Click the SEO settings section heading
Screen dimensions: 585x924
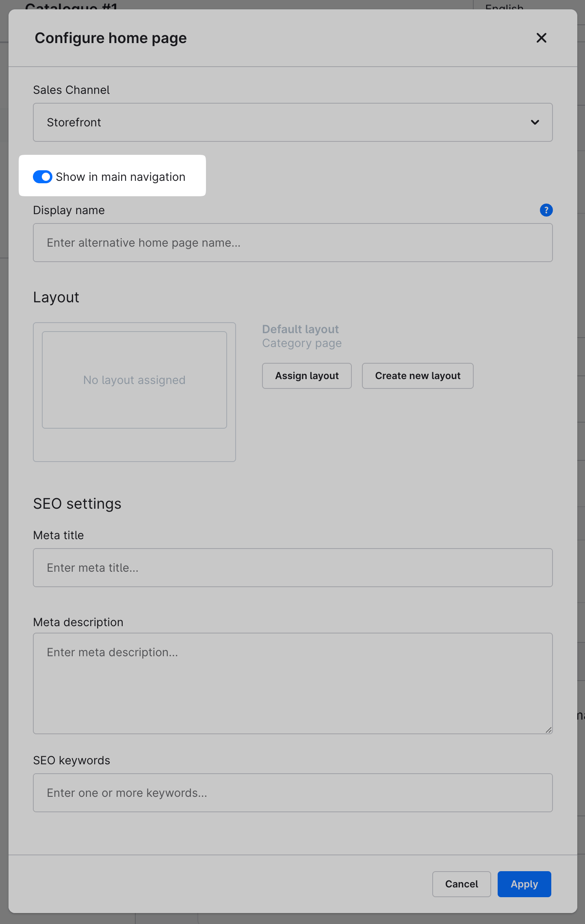pos(77,504)
